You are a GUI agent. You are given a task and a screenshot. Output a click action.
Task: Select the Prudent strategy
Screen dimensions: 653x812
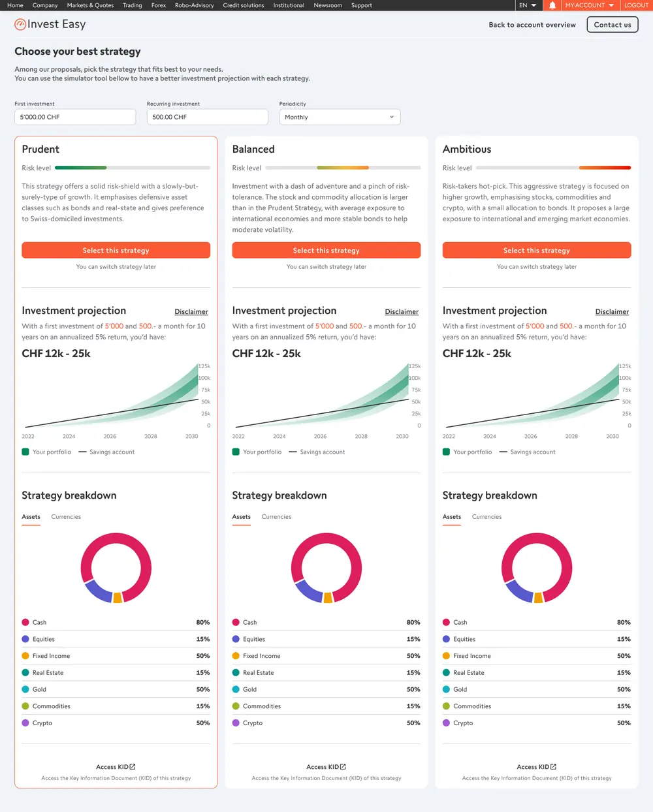coord(116,251)
